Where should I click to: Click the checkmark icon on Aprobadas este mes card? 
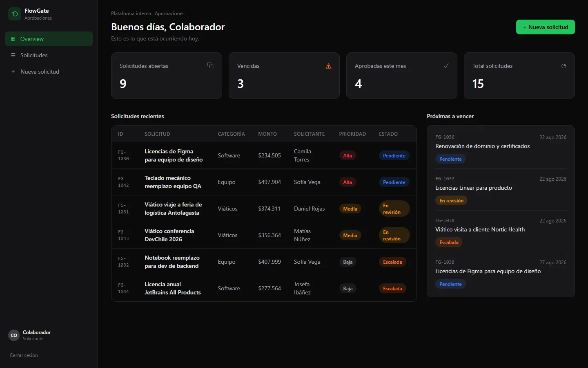[446, 66]
